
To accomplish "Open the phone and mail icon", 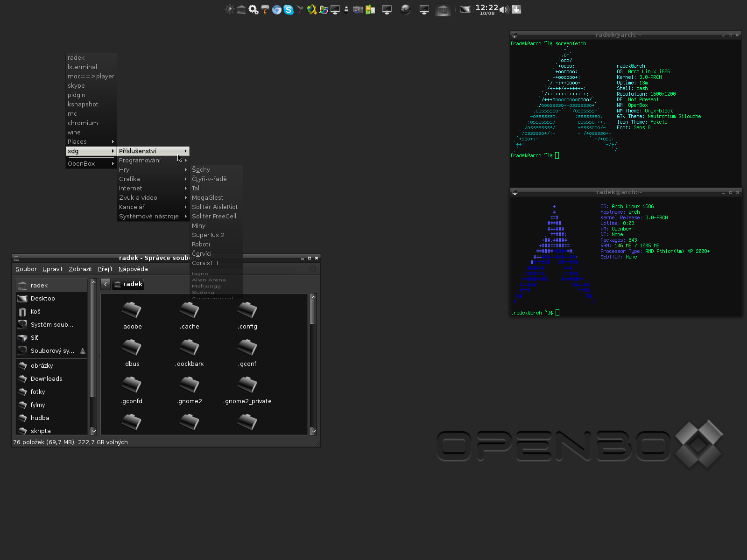I will (x=370, y=9).
